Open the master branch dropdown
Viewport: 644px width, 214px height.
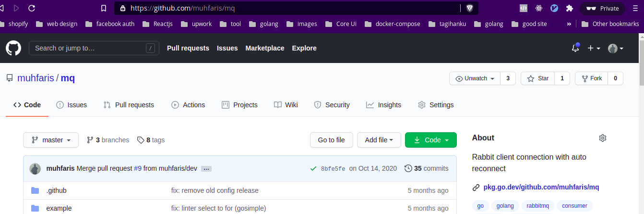click(51, 140)
